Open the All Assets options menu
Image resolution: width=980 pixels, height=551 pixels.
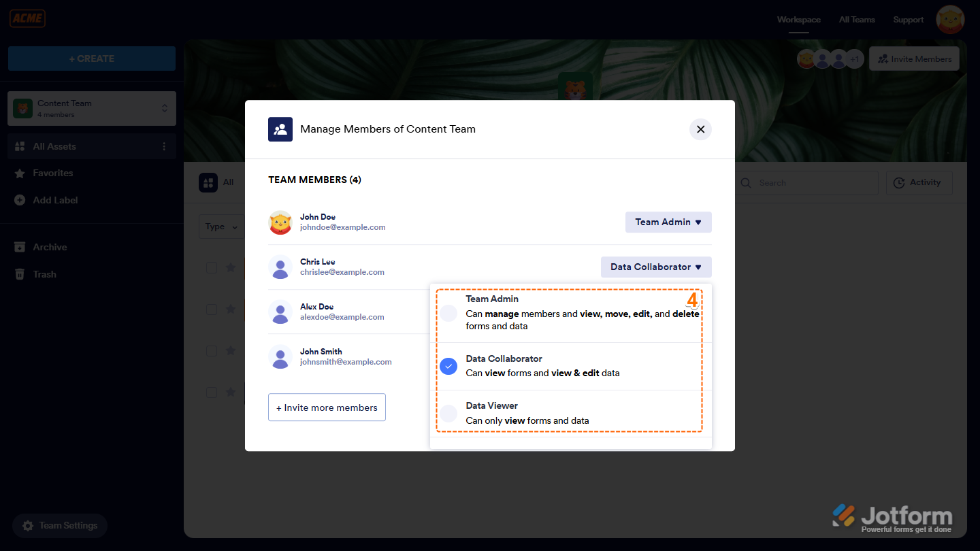coord(165,146)
